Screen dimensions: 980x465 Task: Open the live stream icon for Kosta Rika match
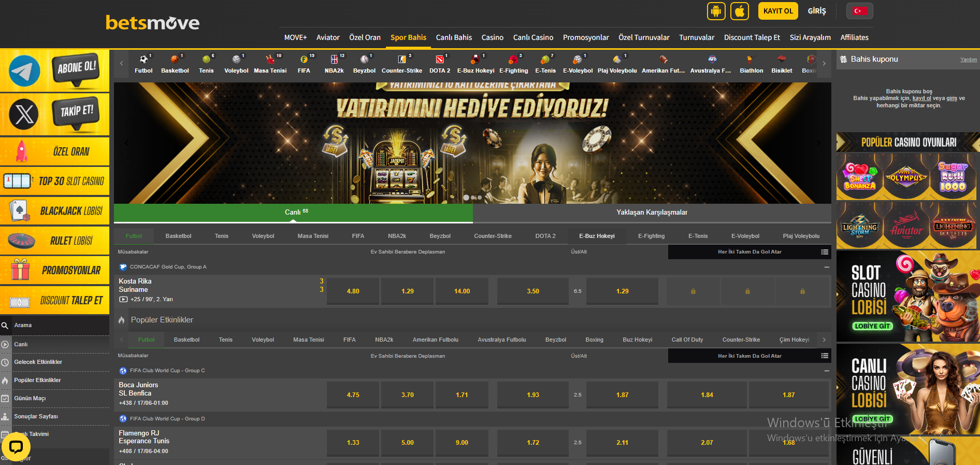pos(123,300)
